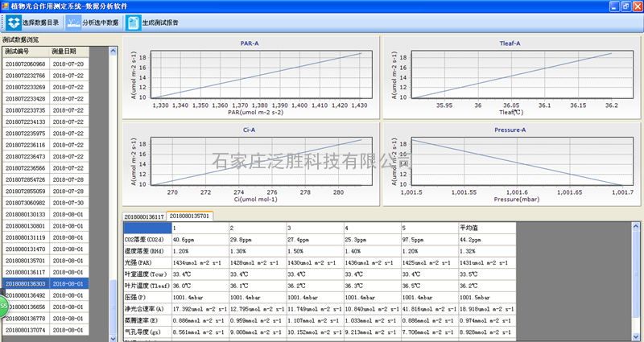Click the 叶室温度(Tcur) row label
Viewport: 644px width, 342px height.
[147, 274]
